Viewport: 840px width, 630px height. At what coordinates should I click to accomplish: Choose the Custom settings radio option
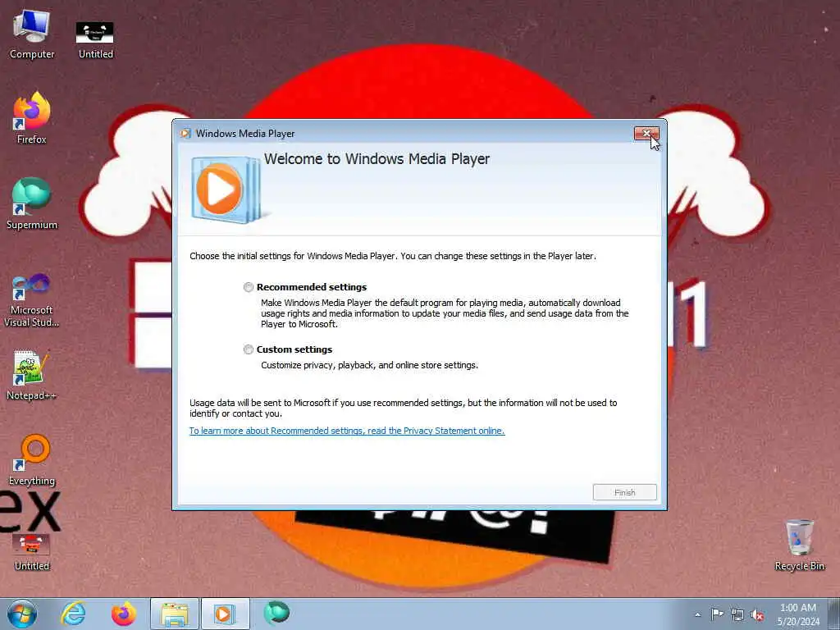[249, 349]
